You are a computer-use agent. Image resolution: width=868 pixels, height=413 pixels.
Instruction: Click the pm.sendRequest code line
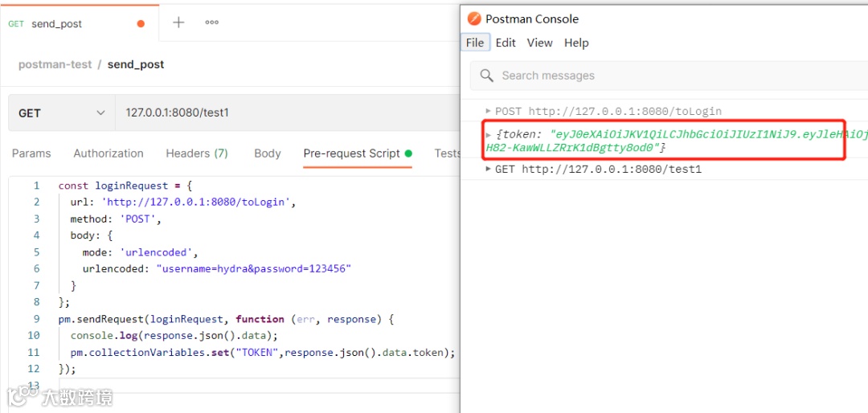(226, 319)
